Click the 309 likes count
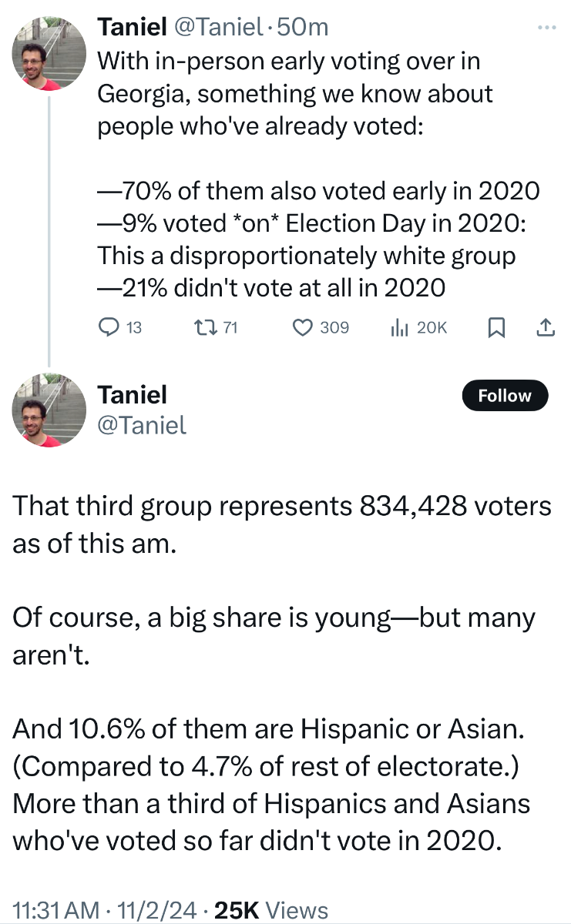The image size is (571, 924). (x=334, y=328)
